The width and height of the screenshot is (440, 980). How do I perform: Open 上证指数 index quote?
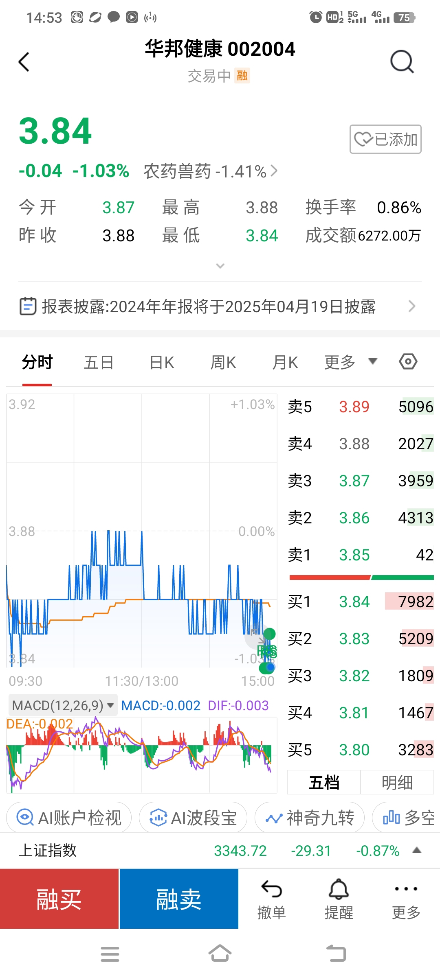[220, 851]
